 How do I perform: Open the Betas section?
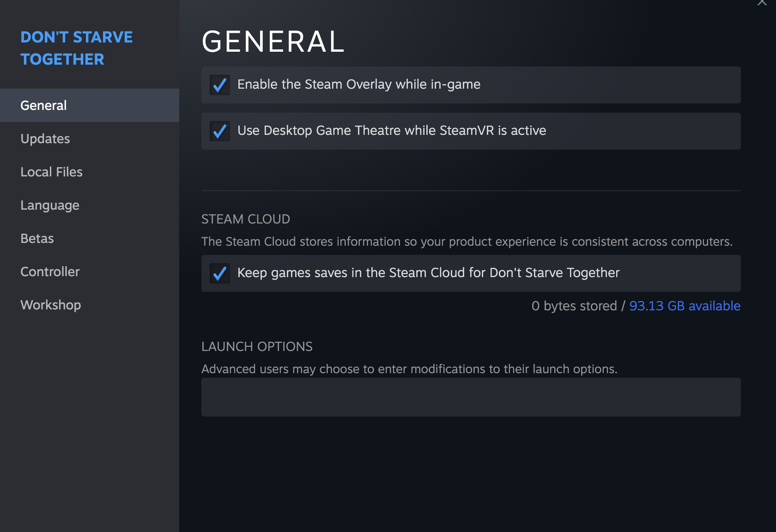click(37, 238)
